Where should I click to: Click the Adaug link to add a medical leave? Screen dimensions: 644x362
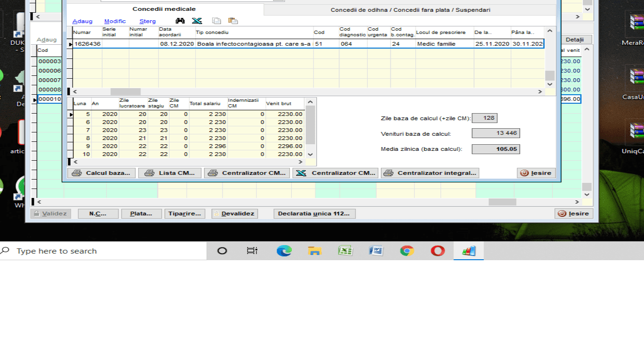(x=83, y=21)
